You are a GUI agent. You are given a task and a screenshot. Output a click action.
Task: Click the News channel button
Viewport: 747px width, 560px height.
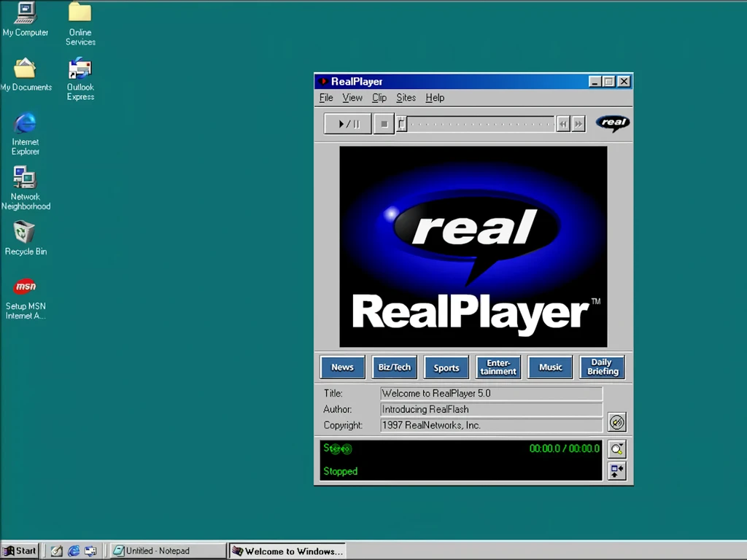click(x=342, y=367)
